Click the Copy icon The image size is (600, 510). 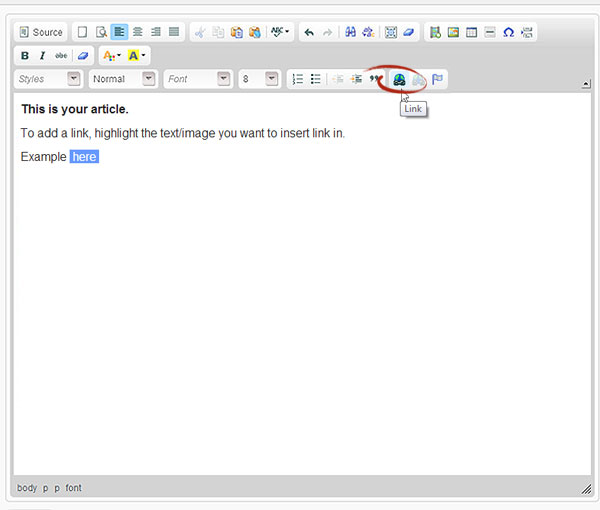coord(218,32)
